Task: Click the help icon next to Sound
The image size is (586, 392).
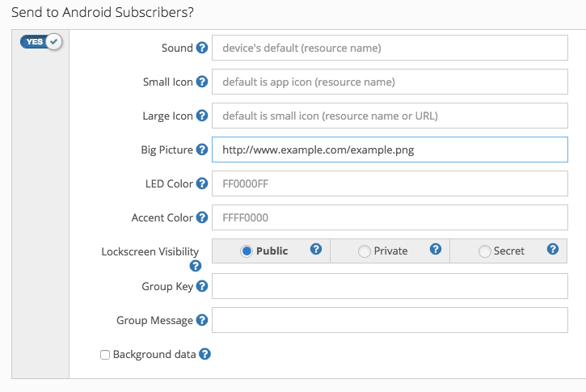Action: (x=202, y=48)
